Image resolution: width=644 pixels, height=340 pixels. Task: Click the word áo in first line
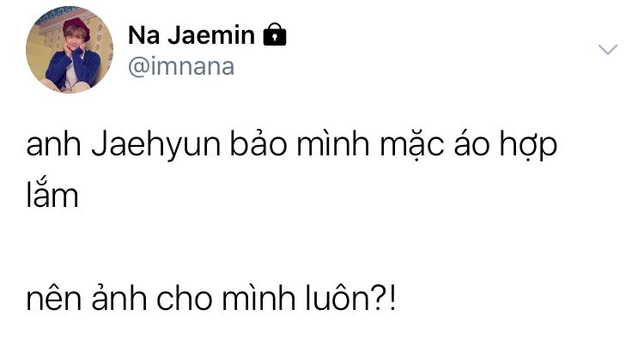[471, 144]
